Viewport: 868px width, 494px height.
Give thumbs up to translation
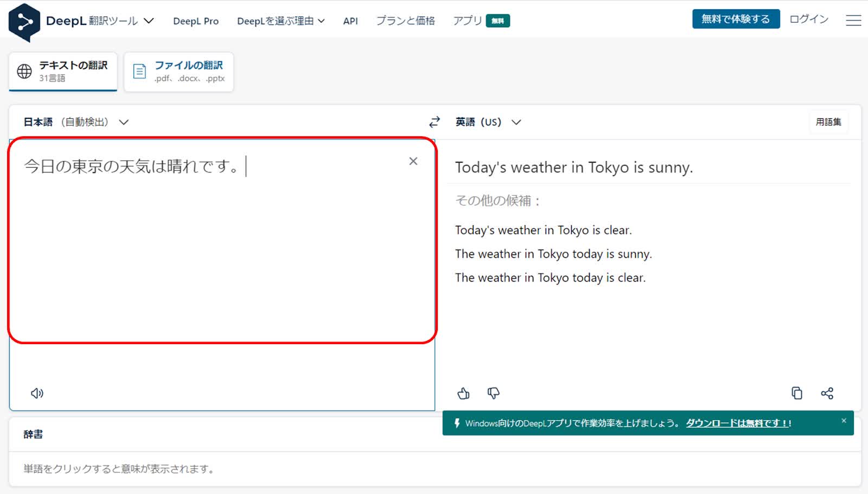coord(463,393)
